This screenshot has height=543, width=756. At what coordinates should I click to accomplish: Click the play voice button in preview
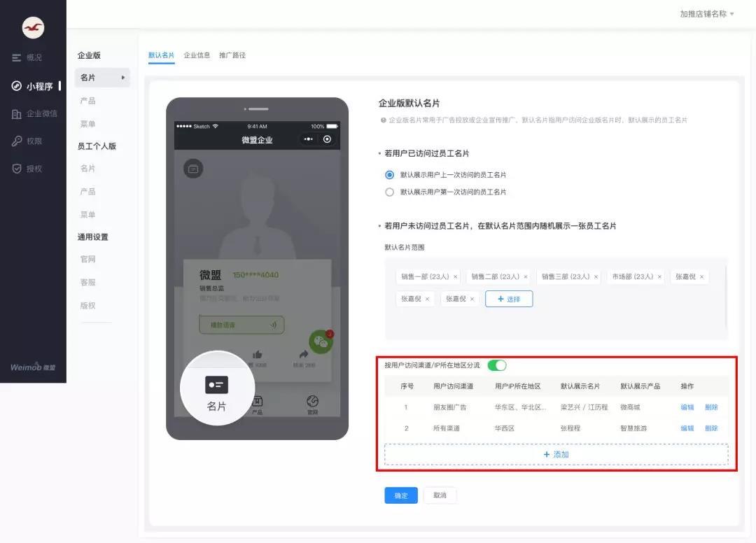(x=241, y=325)
